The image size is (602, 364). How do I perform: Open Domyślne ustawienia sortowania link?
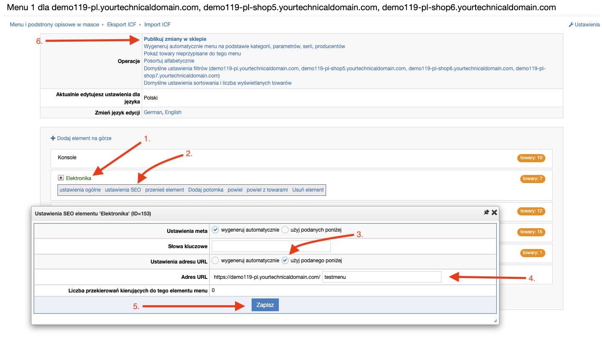[218, 83]
